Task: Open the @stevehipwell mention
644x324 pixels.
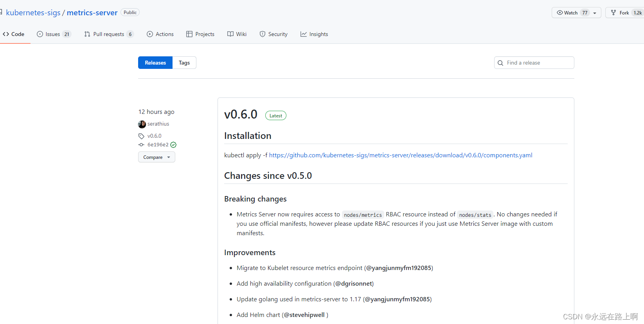Action: pyautogui.click(x=304, y=315)
